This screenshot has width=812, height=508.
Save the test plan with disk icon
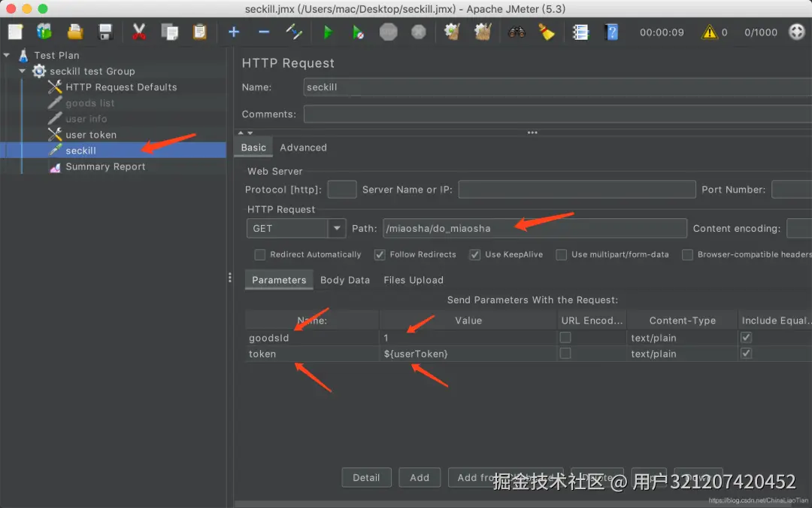point(106,32)
